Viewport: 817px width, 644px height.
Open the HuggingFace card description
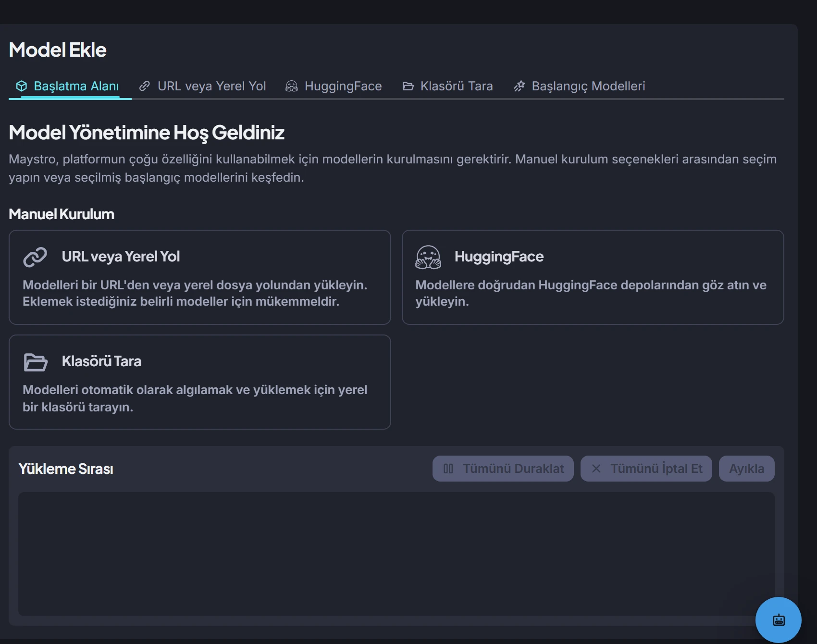(x=591, y=293)
